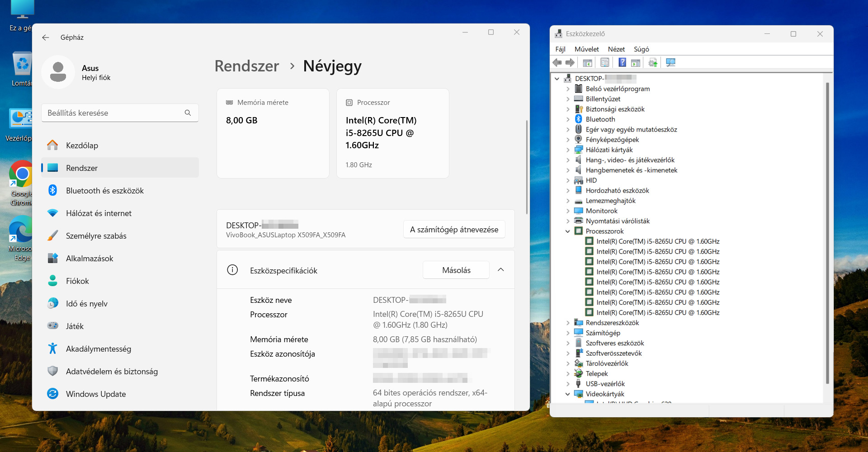
Task: Open the Properties toolbar icon in Device Manager
Action: [x=605, y=63]
